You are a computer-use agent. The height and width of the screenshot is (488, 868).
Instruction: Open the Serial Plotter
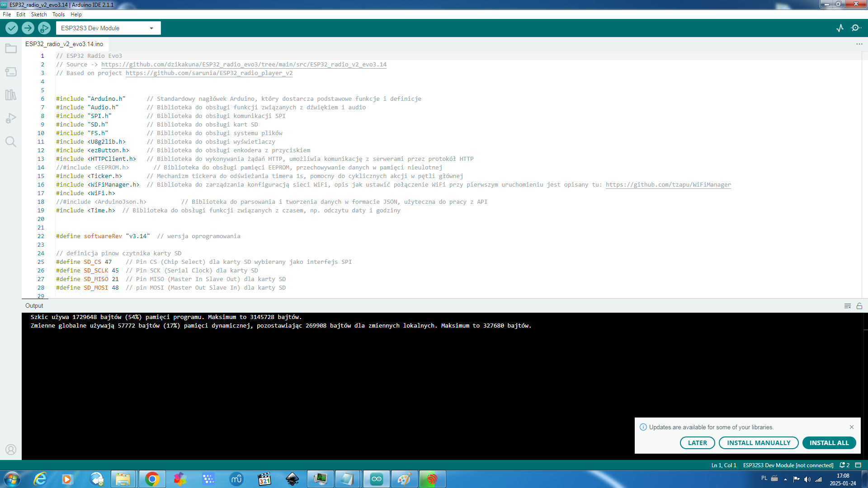click(840, 28)
